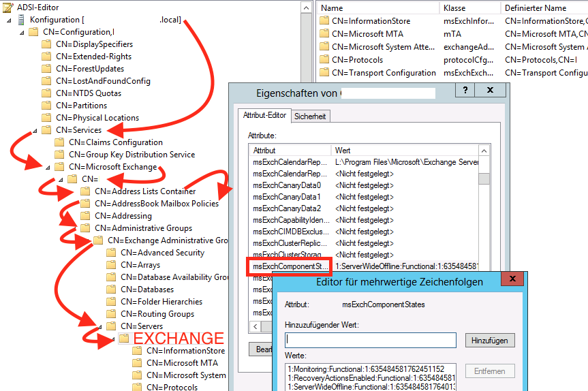Click the attribute list vertical scrollbar thumb
This screenshot has height=391, width=588.
click(484, 178)
